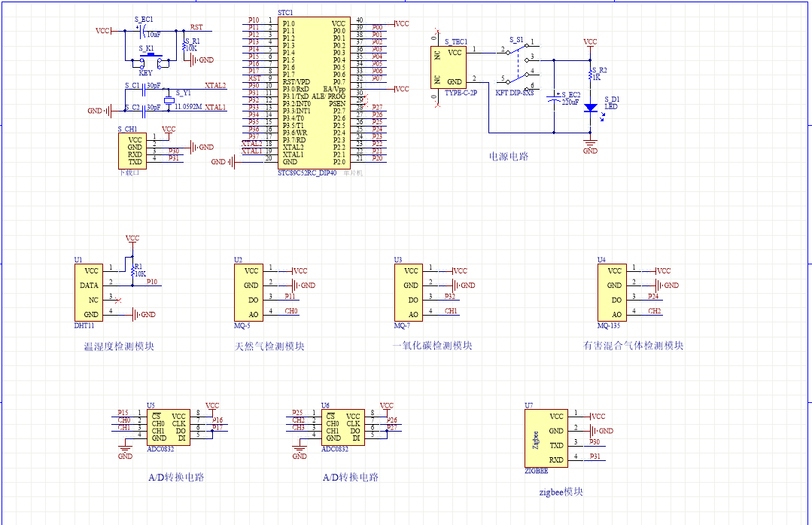The image size is (812, 525).
Task: Select the U1 DHT11 sensor component
Action: pyautogui.click(x=89, y=292)
